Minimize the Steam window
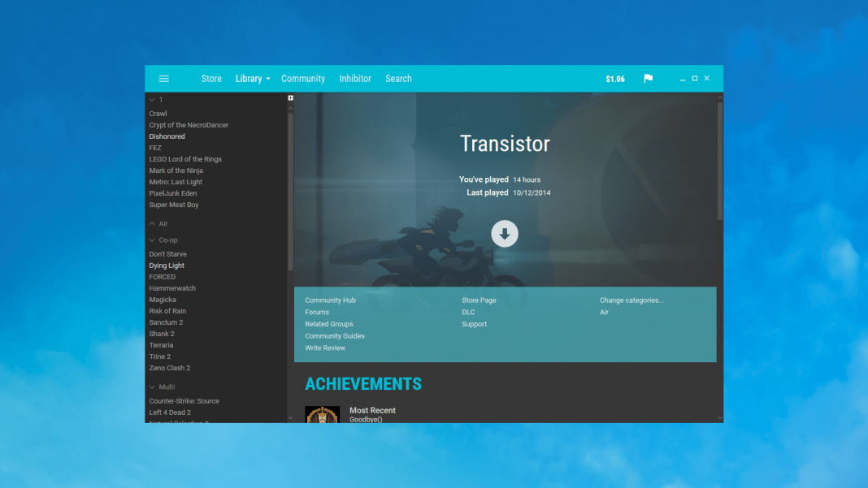This screenshot has height=488, width=868. (683, 79)
